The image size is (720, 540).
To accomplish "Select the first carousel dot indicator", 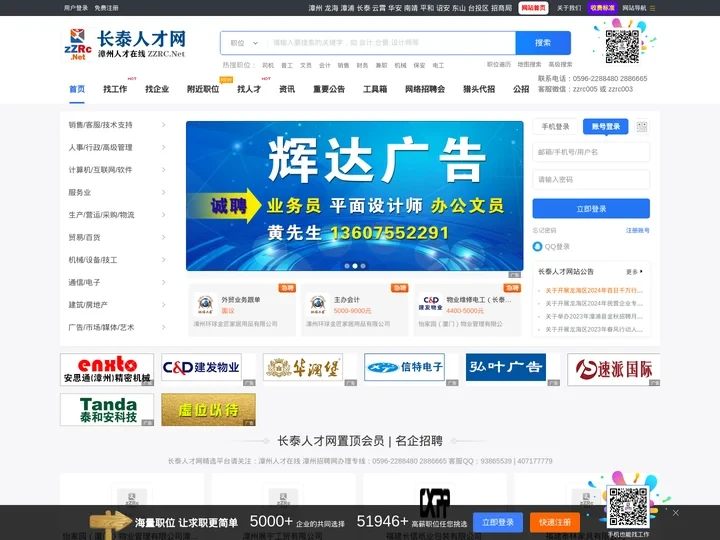I will pos(347,266).
